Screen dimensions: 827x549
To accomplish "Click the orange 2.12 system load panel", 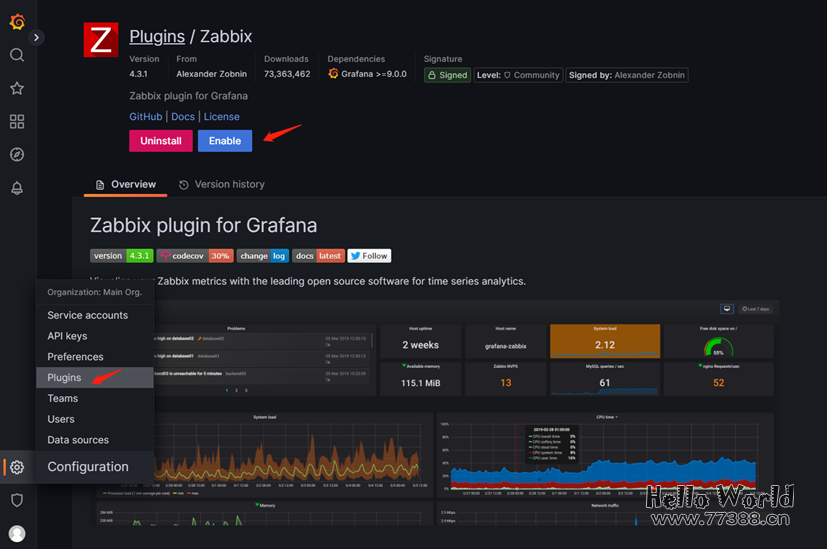I will tap(605, 341).
